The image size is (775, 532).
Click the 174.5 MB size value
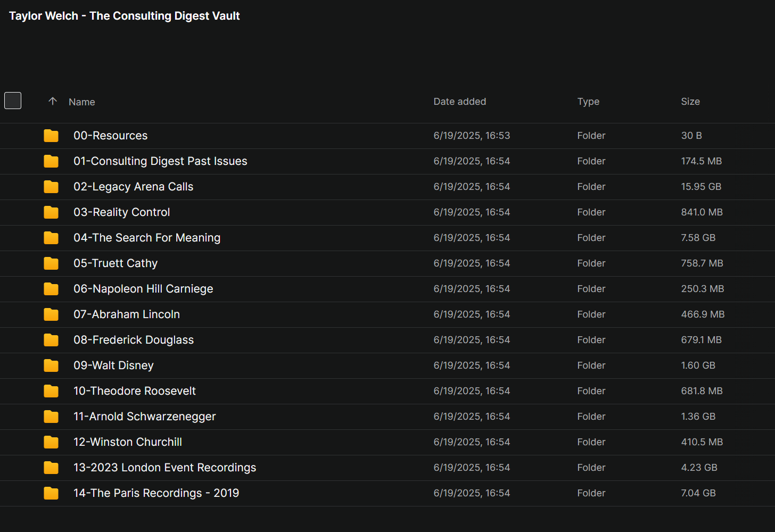click(x=702, y=161)
